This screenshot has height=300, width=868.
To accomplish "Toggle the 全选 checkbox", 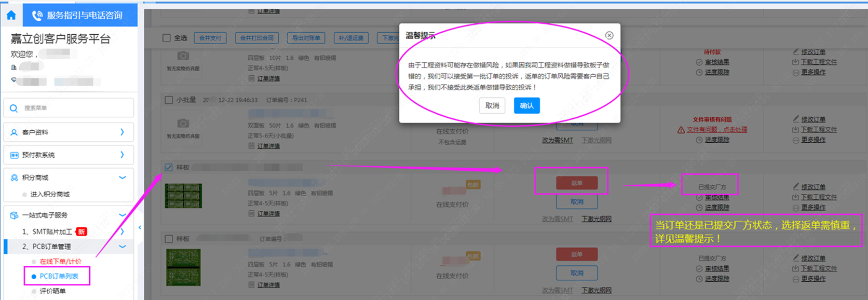I will tap(167, 38).
